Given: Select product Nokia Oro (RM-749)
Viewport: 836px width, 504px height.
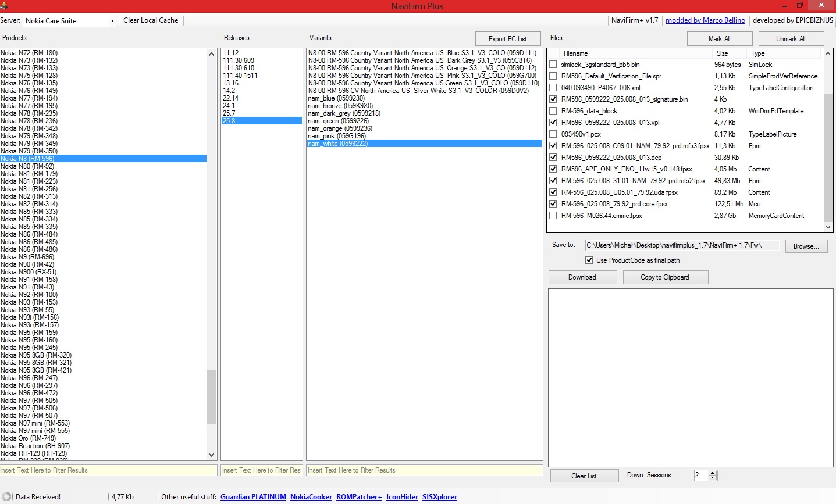Looking at the screenshot, I should pyautogui.click(x=103, y=438).
